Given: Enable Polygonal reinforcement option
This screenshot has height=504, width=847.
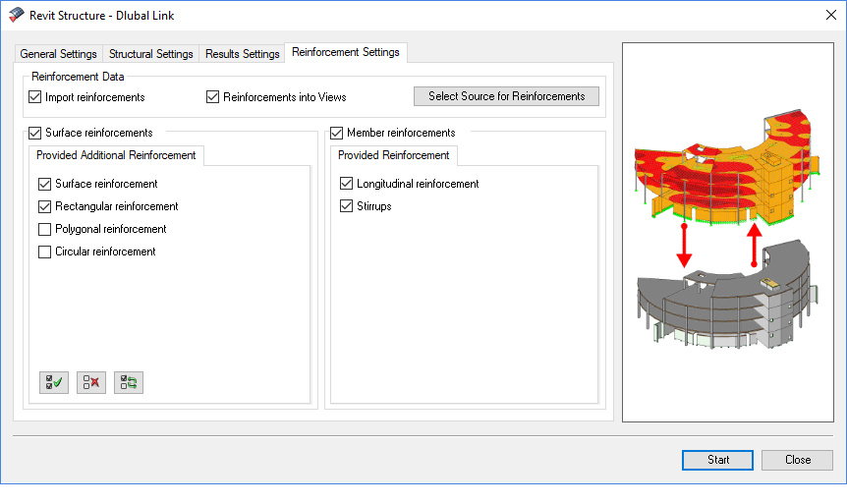Looking at the screenshot, I should click(x=45, y=229).
